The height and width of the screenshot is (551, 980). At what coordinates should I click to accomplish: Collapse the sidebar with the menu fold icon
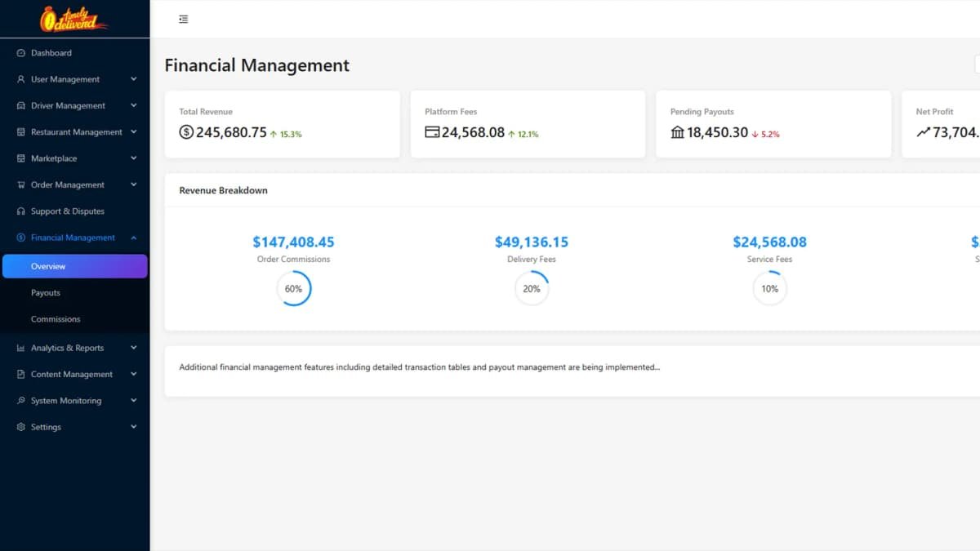[x=184, y=19]
